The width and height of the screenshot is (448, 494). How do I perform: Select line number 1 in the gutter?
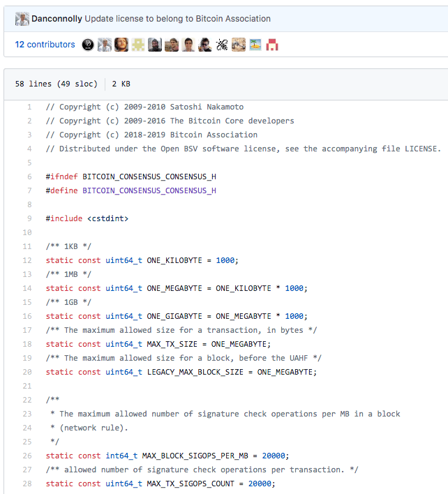pos(29,107)
